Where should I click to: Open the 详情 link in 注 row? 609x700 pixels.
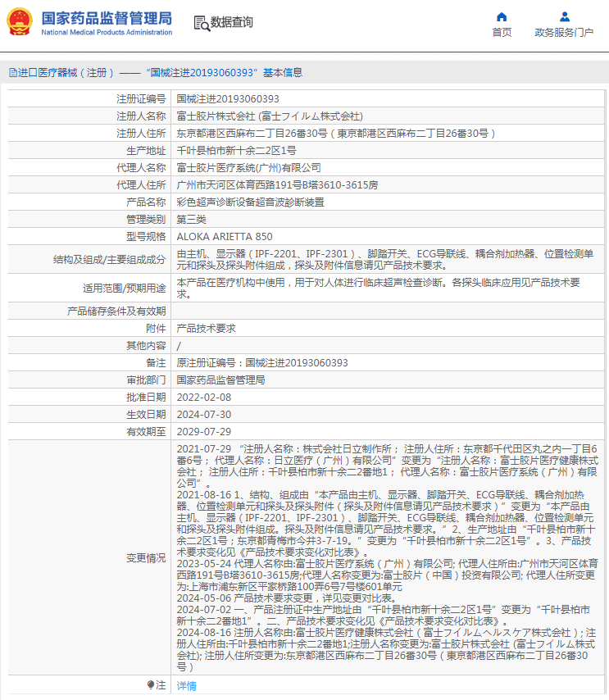[186, 686]
